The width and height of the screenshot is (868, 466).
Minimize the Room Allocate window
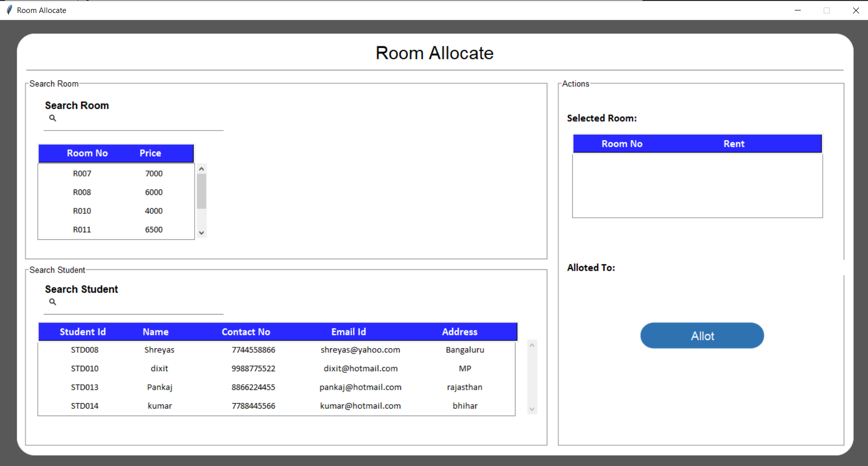pos(798,10)
